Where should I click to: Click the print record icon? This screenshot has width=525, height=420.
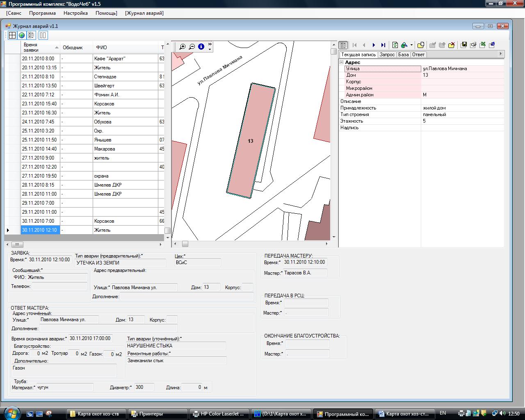[473, 45]
